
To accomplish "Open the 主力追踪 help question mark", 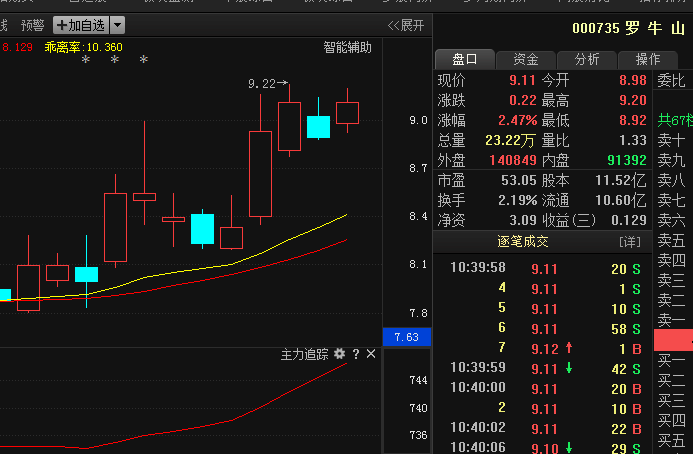I will pos(356,354).
